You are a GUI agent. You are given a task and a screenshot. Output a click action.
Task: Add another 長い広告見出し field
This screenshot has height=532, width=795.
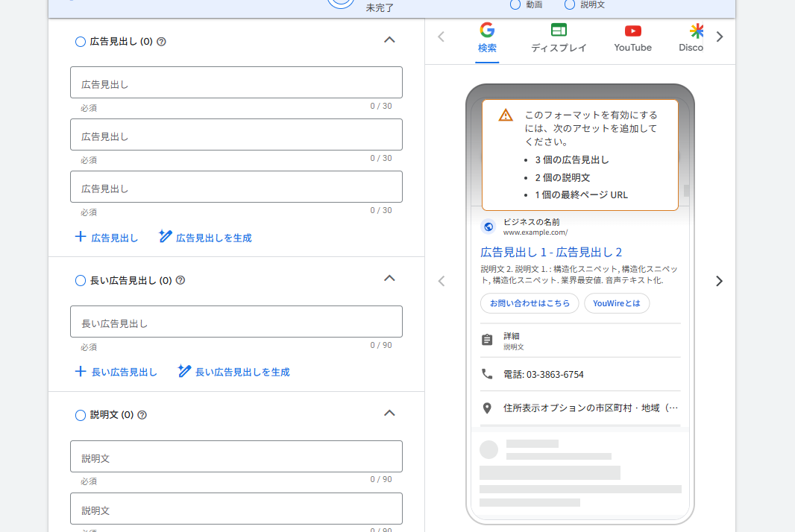[116, 372]
